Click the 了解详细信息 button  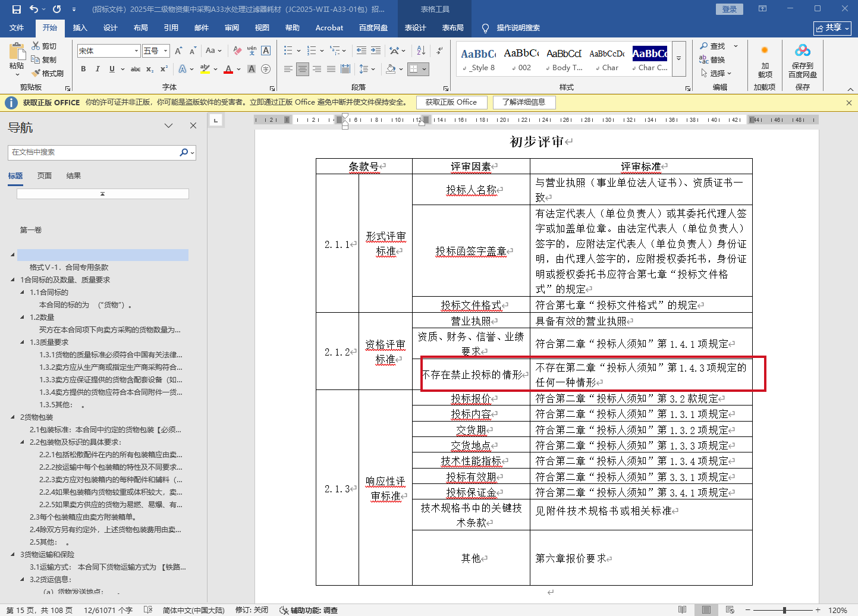pos(523,102)
